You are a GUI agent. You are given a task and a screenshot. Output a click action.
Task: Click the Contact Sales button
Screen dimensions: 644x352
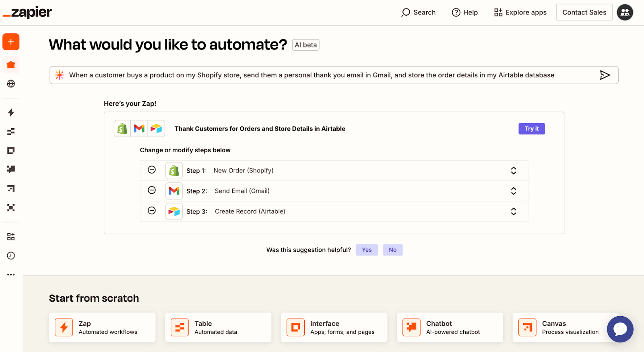[x=584, y=12]
